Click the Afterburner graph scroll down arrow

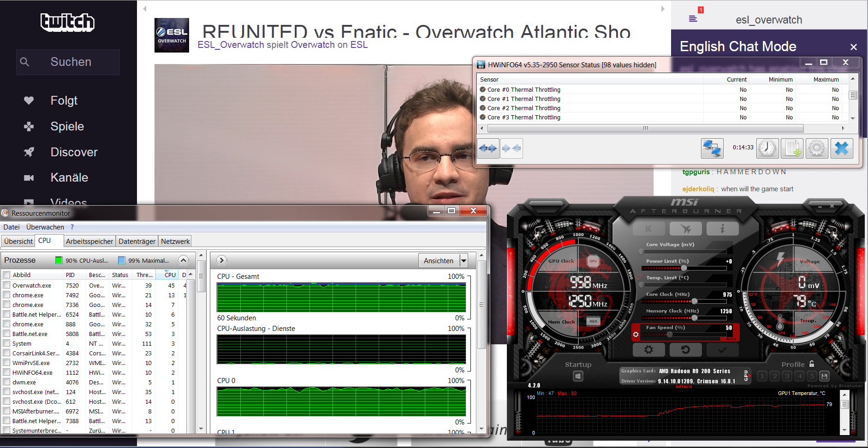(x=844, y=430)
